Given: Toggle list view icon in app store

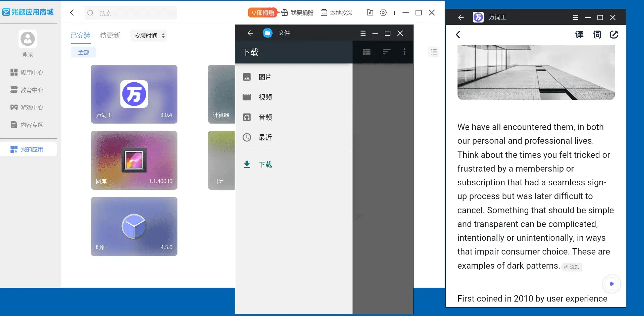Looking at the screenshot, I should point(434,52).
